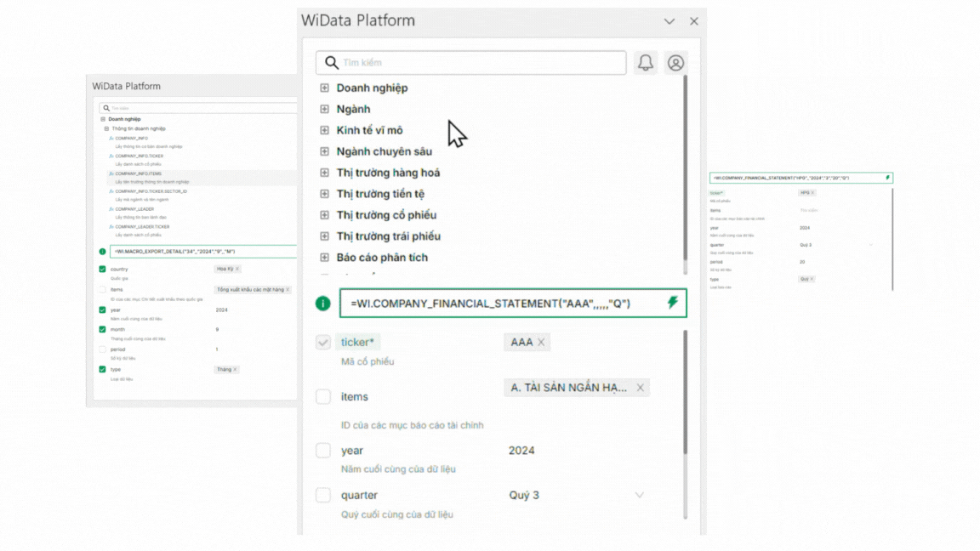Collapse task pane with the chevron-down icon
The image size is (980, 551).
point(669,21)
